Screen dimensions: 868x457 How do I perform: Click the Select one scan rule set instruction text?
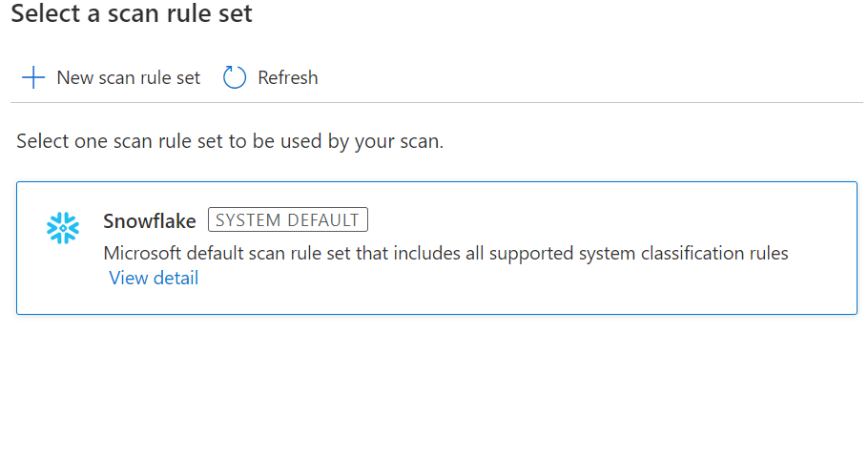(x=230, y=142)
